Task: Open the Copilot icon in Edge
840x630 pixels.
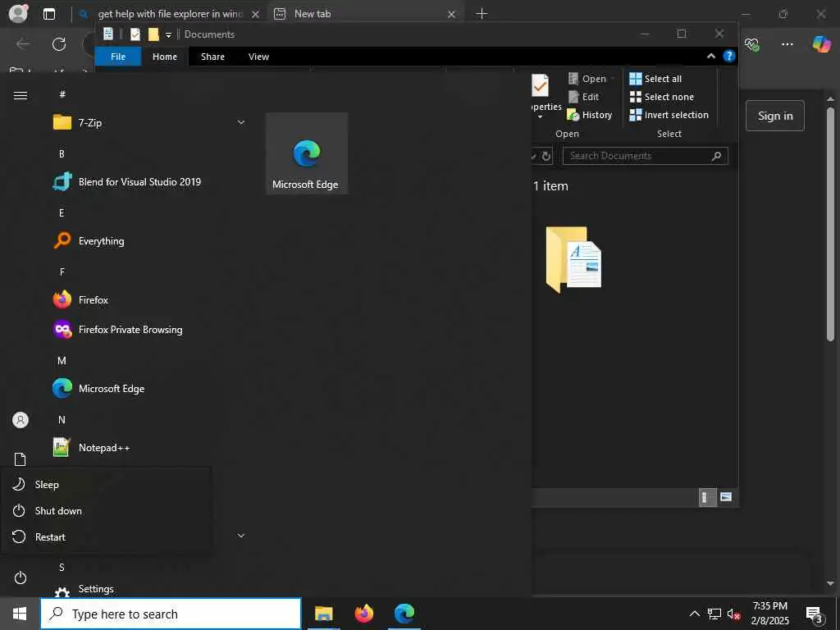Action: coord(821,44)
